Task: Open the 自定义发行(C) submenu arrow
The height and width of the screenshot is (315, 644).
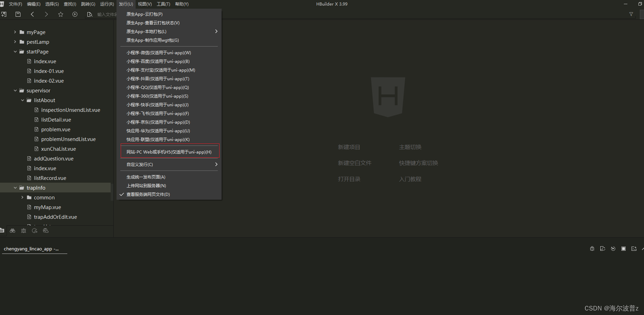Action: click(216, 164)
